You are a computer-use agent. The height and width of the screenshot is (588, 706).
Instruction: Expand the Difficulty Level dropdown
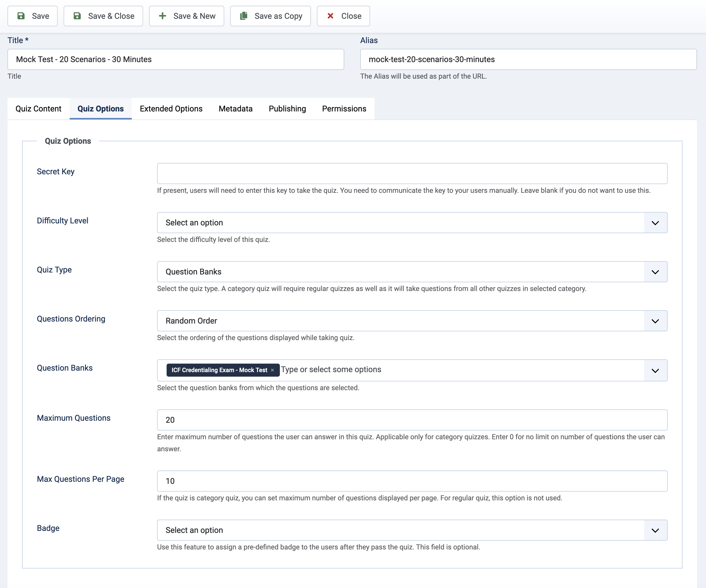[x=655, y=223]
